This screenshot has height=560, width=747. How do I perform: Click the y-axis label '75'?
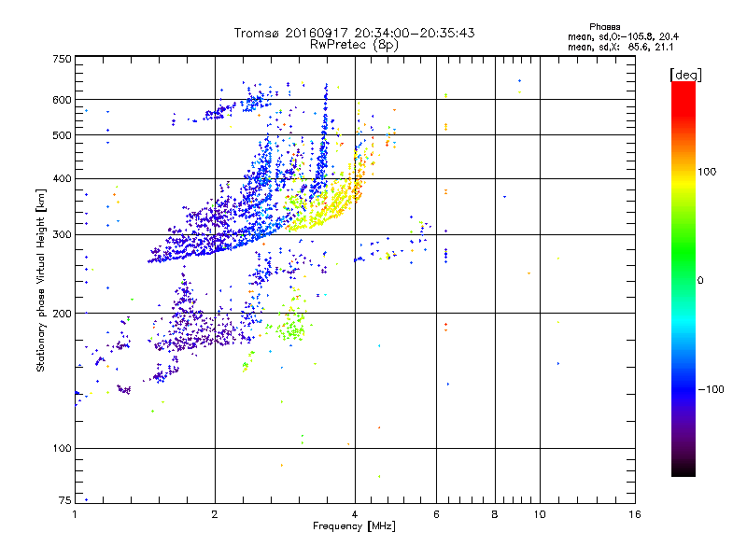tap(65, 500)
